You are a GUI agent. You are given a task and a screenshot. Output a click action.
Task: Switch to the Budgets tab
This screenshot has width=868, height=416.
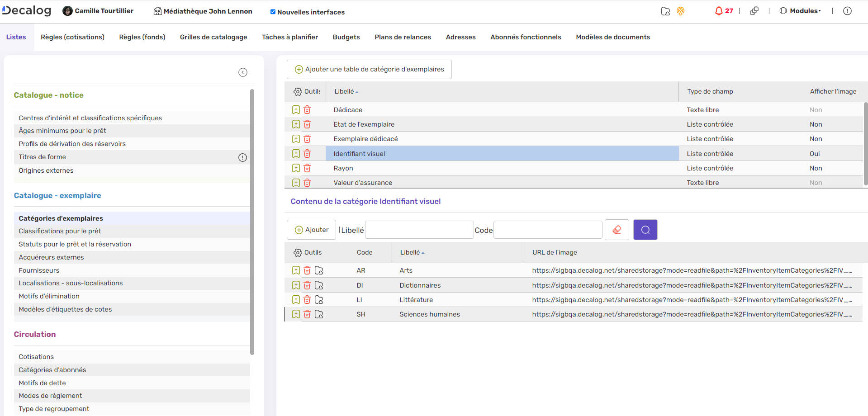[x=346, y=37]
